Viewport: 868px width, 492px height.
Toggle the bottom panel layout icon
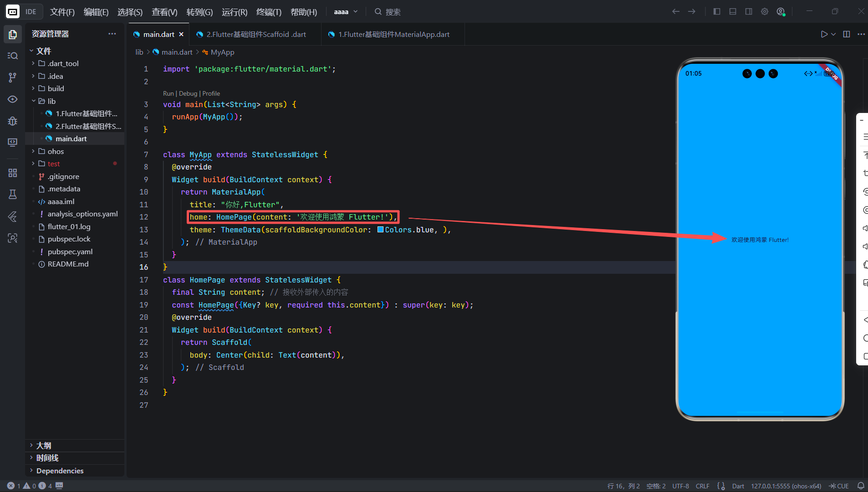pos(733,11)
